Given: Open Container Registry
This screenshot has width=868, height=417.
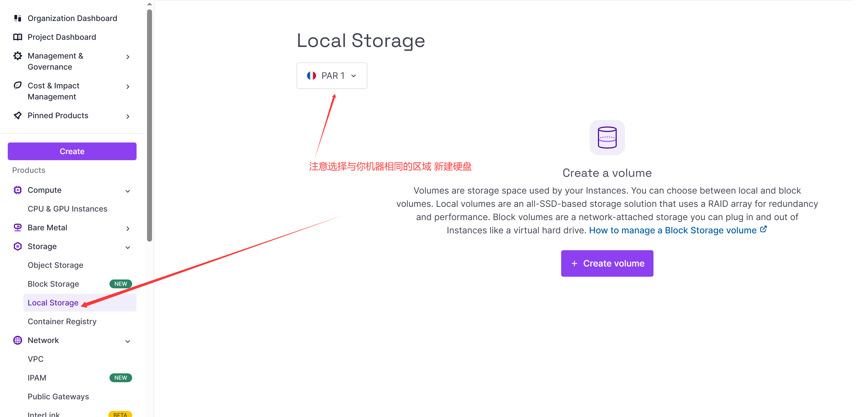Looking at the screenshot, I should click(62, 321).
